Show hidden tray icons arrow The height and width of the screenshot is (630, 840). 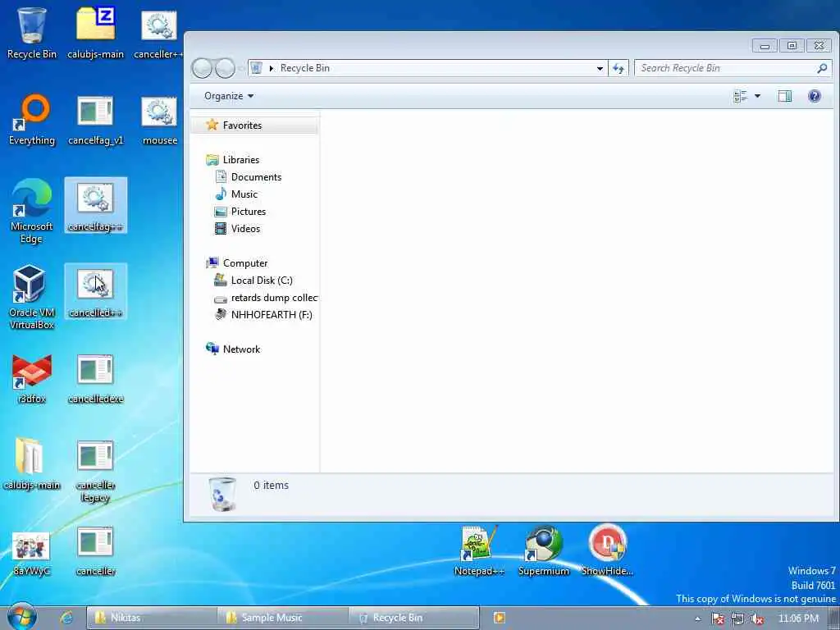(x=697, y=619)
